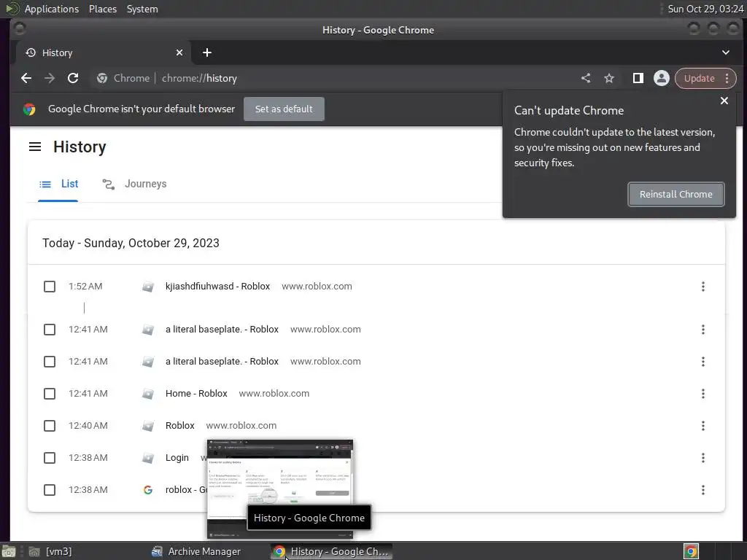Click 'www.roblox.com' beside Home - Roblox
Viewport: 747px width, 560px height.
(274, 393)
